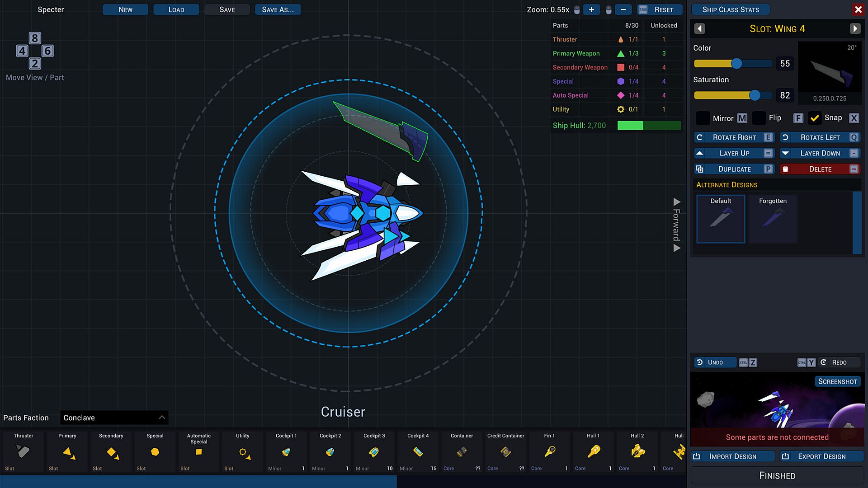Pick the Cockpit 3 part icon
This screenshot has height=488, width=868.
point(374,451)
